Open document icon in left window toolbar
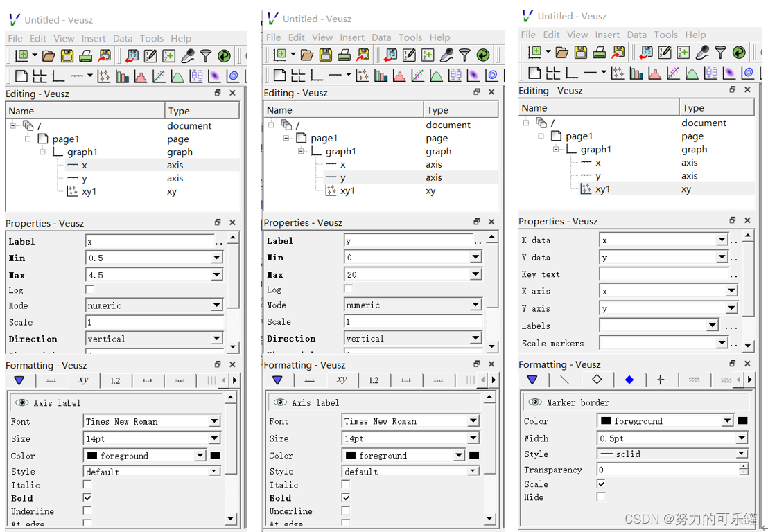Screen dimensions: 768x532 click(x=49, y=56)
